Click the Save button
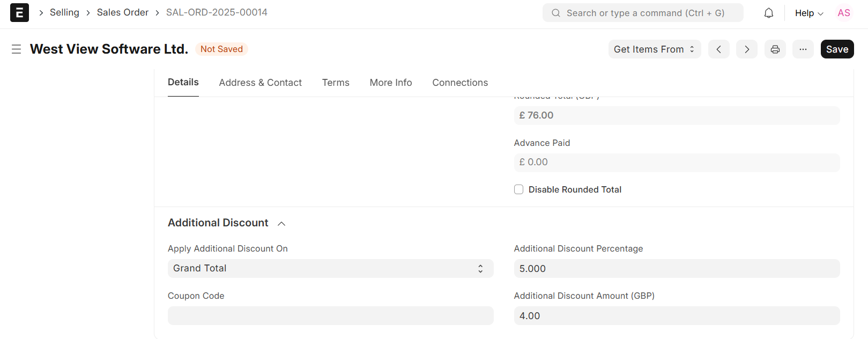The width and height of the screenshot is (868, 339). tap(836, 49)
